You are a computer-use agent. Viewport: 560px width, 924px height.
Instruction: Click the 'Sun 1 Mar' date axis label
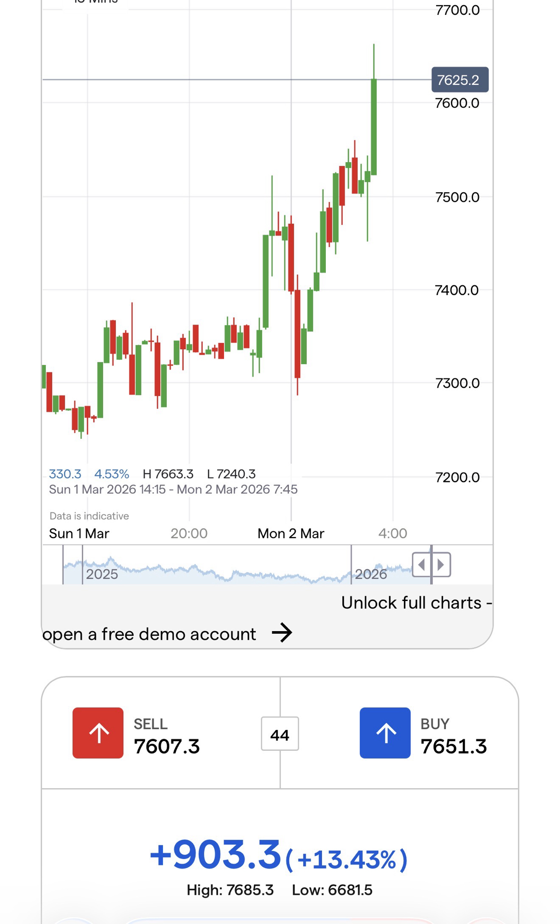(79, 534)
